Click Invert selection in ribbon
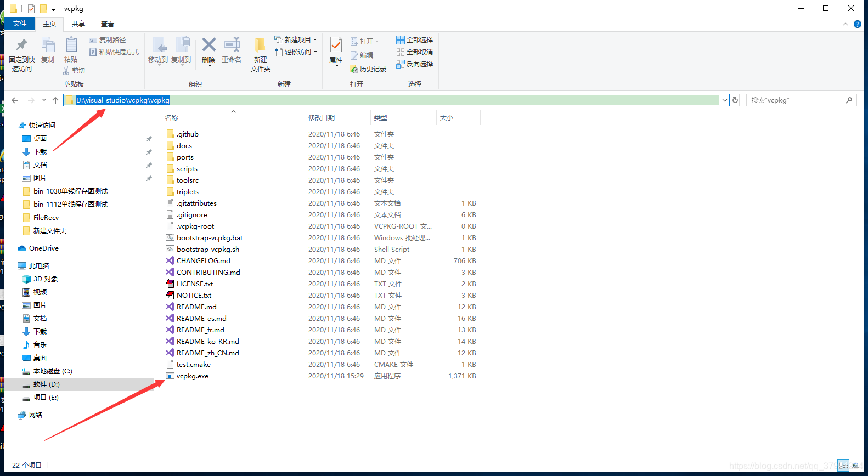The height and width of the screenshot is (476, 868). 415,64
